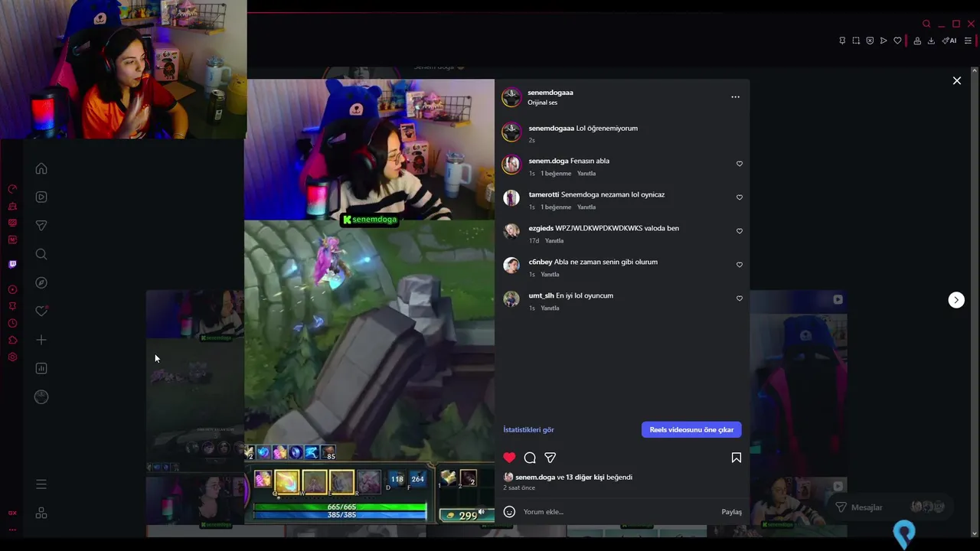Image resolution: width=980 pixels, height=551 pixels.
Task: Click the GX logo at sidebar bottom
Action: [12, 513]
